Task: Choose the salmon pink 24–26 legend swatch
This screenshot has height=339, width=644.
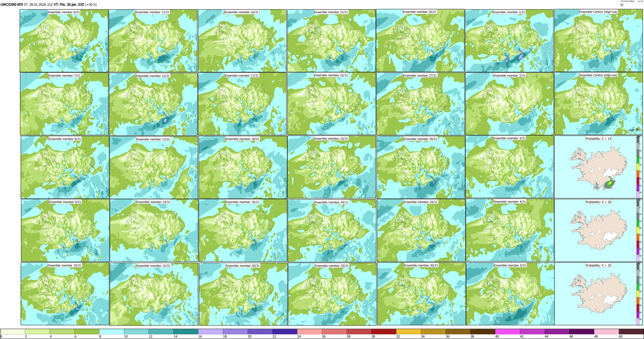Action: coord(309,332)
